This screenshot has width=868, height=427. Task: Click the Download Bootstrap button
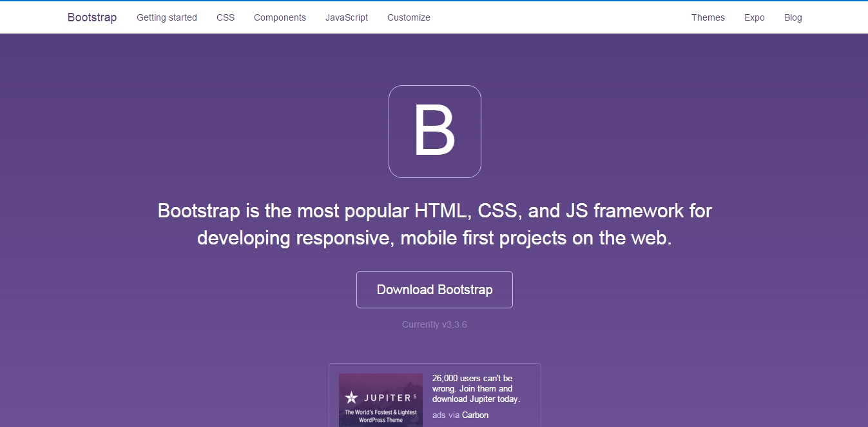coord(434,290)
